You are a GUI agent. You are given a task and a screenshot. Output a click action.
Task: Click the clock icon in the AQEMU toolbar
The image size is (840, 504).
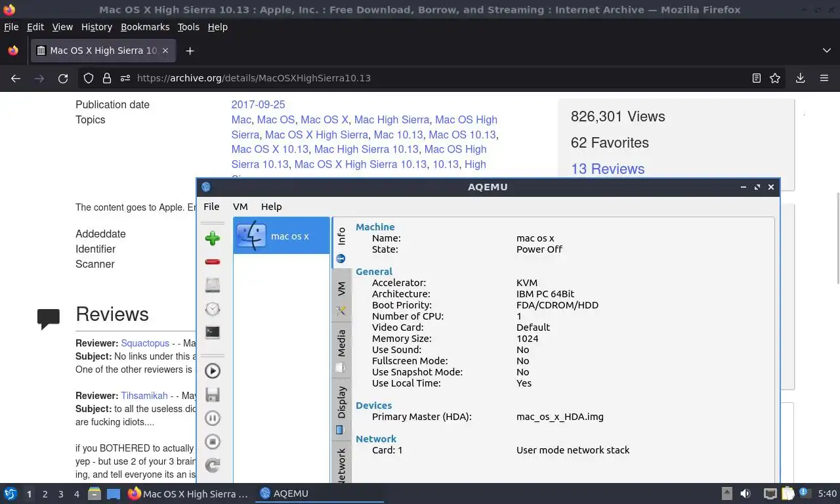pos(212,308)
